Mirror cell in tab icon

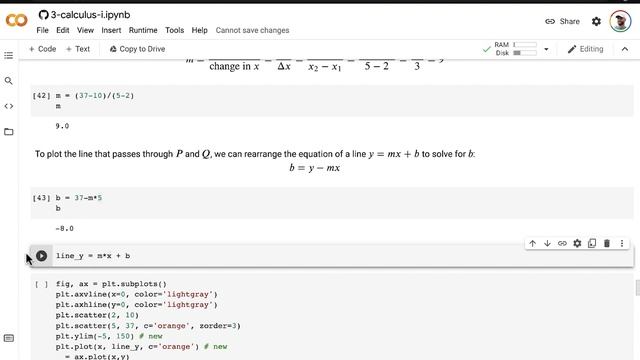592,244
